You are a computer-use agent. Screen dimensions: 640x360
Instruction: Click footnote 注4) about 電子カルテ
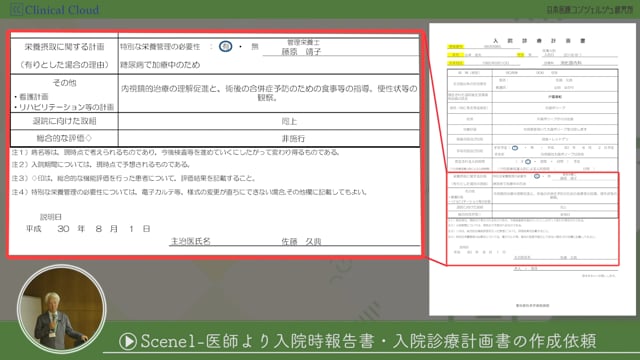(189, 192)
